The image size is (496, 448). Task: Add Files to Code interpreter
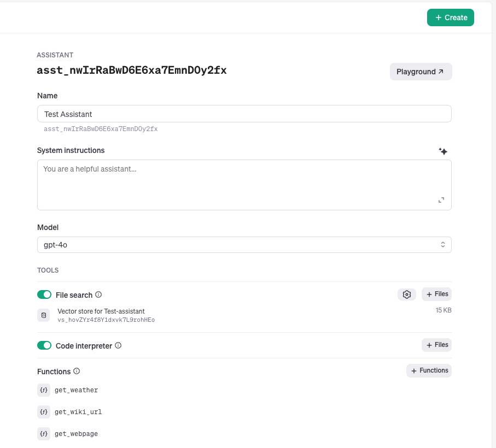click(x=436, y=345)
